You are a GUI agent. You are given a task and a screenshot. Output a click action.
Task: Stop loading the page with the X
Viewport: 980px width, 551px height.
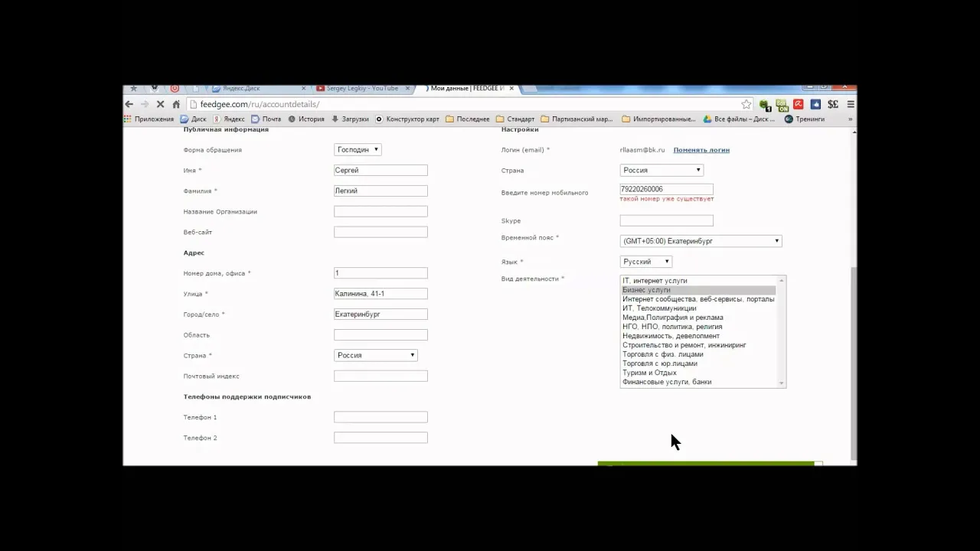[x=160, y=104]
